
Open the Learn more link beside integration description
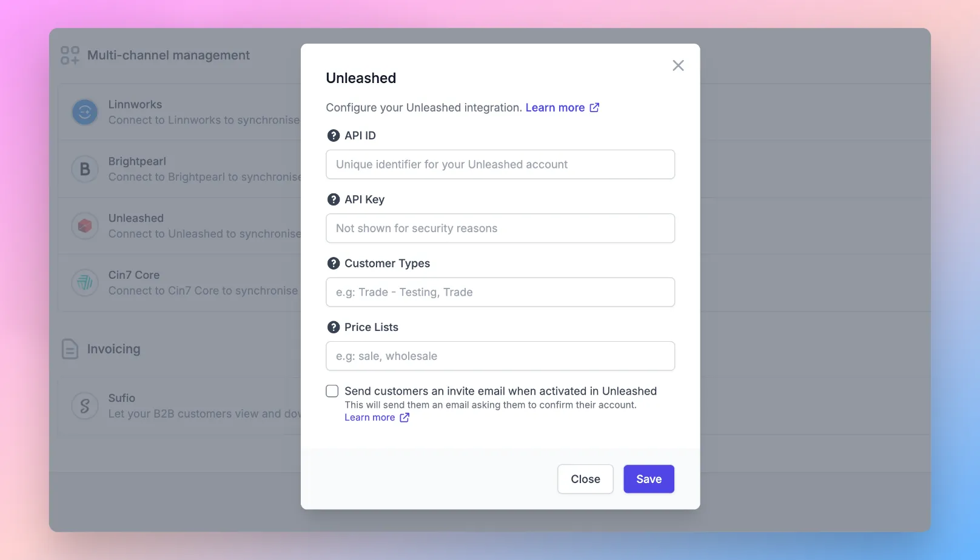click(x=562, y=108)
